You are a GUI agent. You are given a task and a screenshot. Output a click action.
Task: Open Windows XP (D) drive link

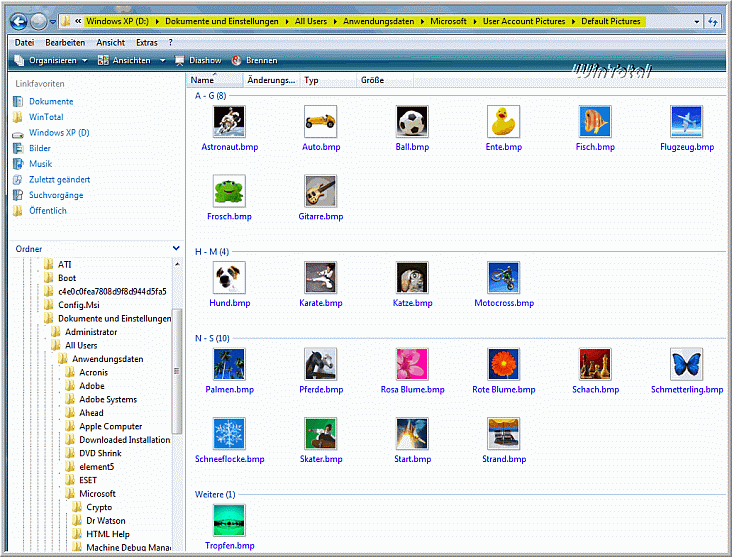[x=59, y=133]
